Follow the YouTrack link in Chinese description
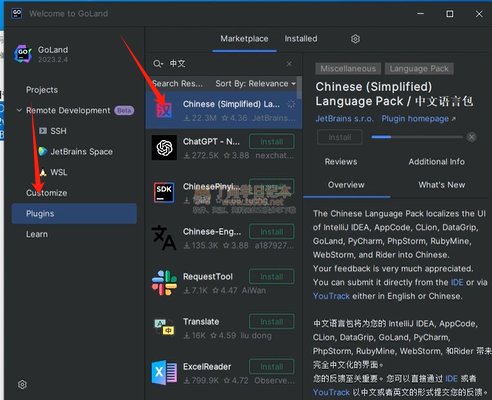 coord(331,392)
